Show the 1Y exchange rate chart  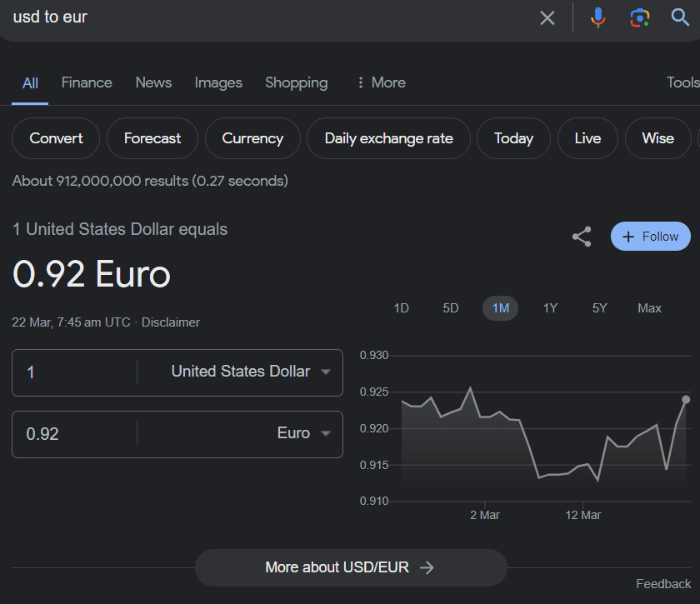[x=550, y=308]
